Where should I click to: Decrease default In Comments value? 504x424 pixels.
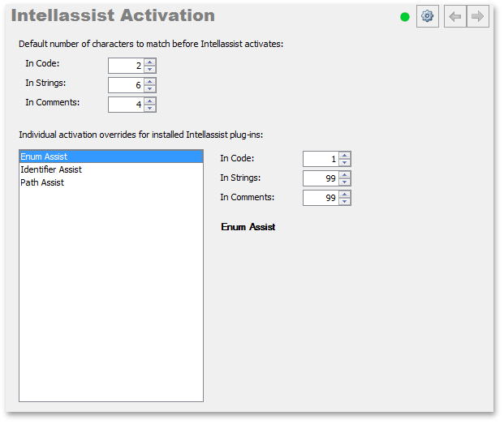(x=150, y=108)
